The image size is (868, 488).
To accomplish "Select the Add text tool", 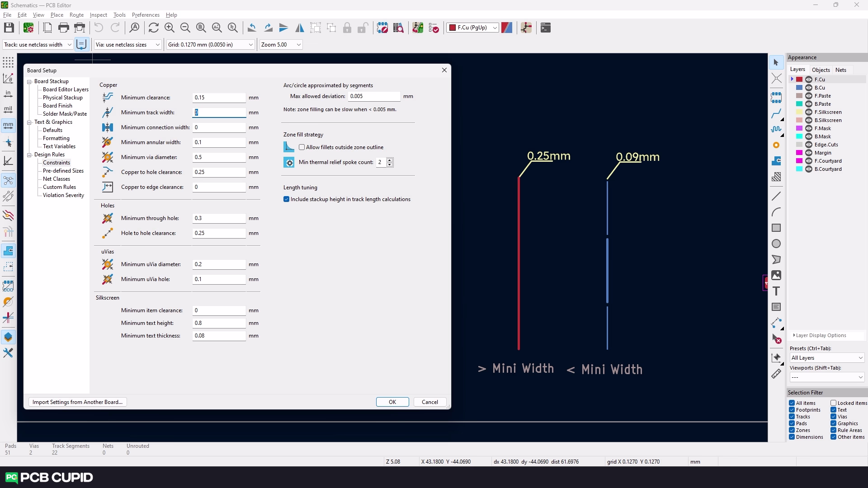I will point(776,291).
